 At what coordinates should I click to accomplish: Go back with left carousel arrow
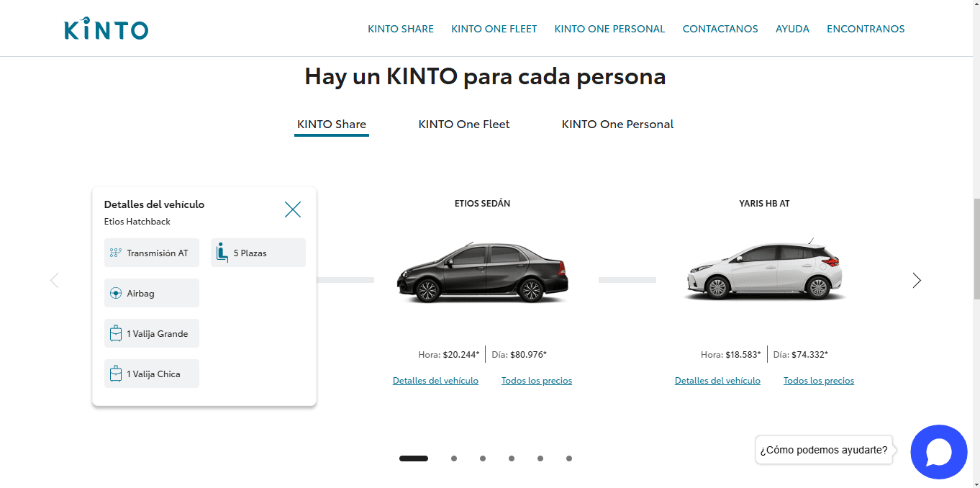pos(55,281)
